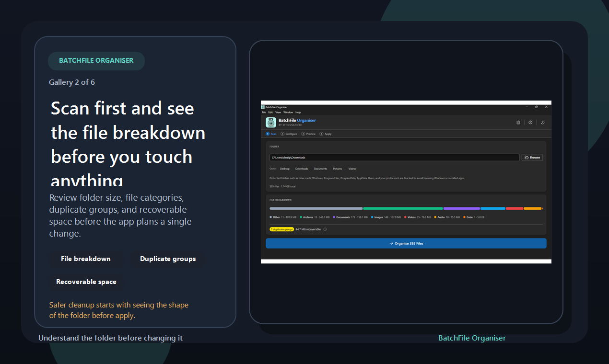Click the 5 duplicate groups badge
This screenshot has height=364, width=609.
281,229
